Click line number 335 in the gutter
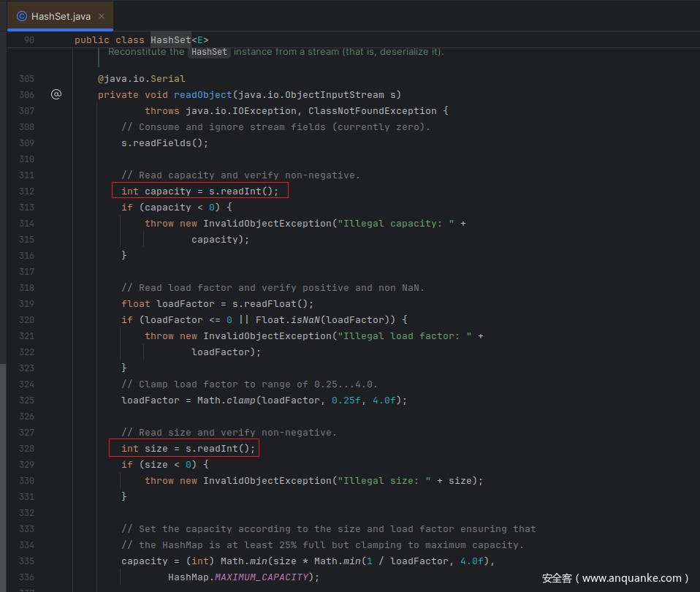Viewport: 700px width, 592px height. coord(26,561)
